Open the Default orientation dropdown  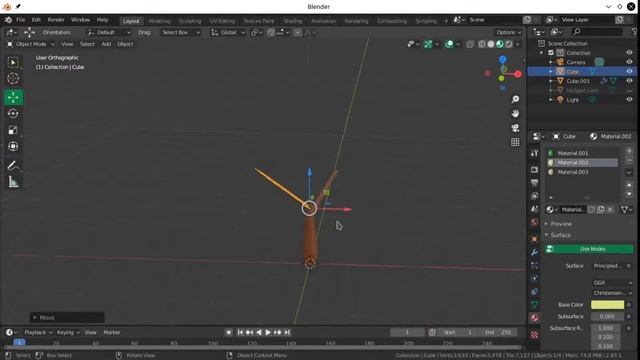click(x=109, y=32)
